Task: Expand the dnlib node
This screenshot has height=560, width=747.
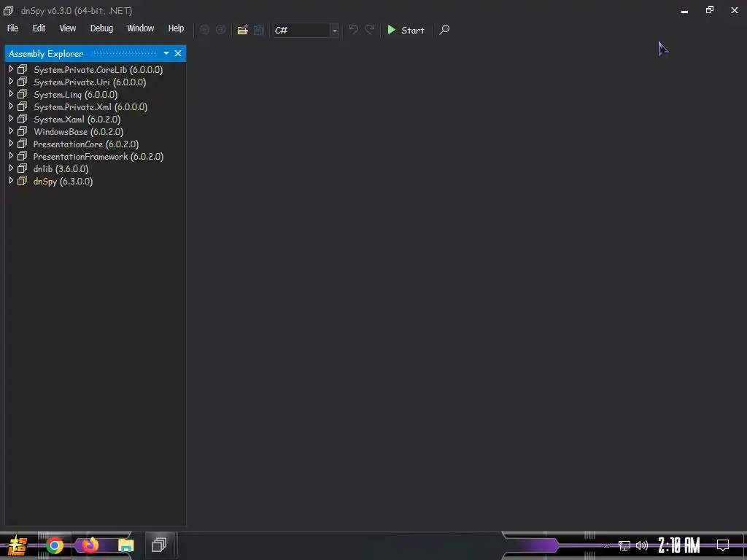Action: [x=11, y=168]
